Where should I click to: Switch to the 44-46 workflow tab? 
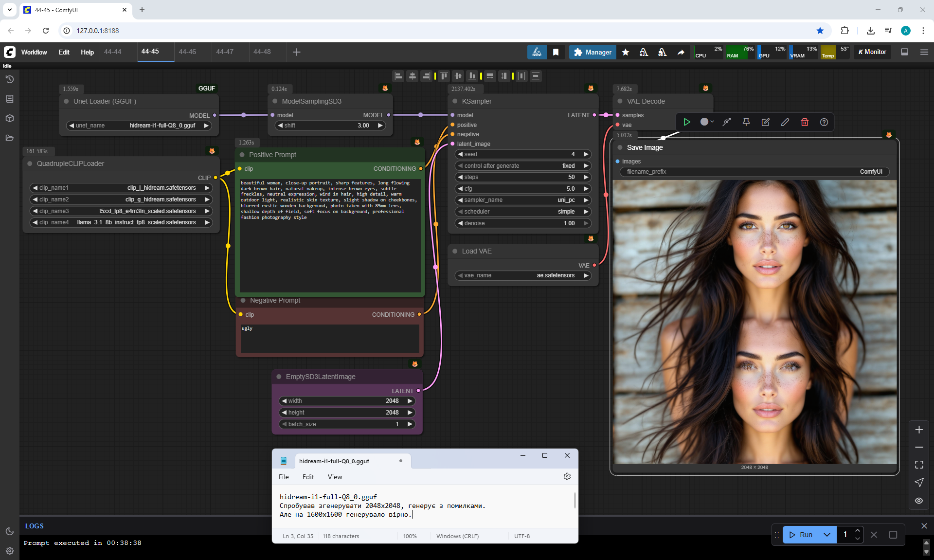point(187,52)
